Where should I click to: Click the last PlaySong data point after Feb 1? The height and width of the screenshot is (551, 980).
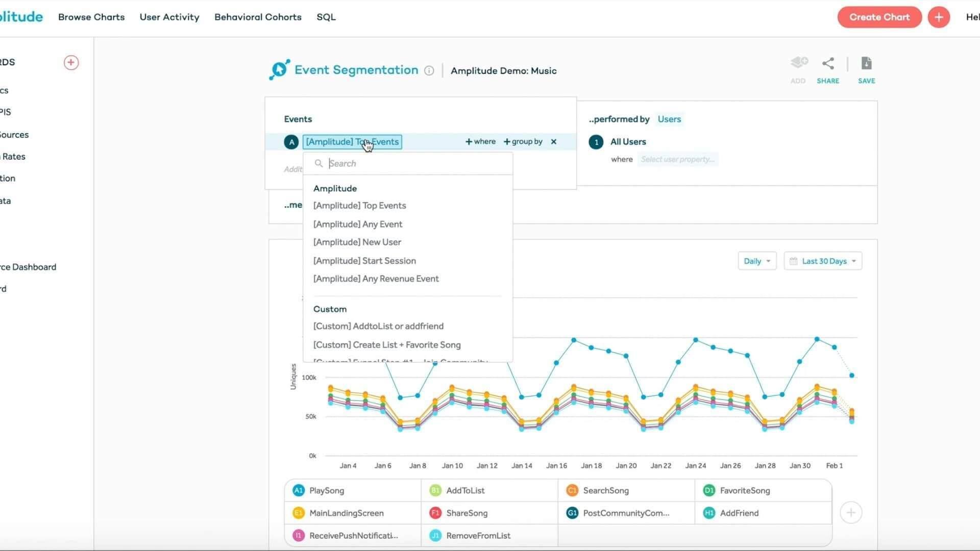pos(852,375)
